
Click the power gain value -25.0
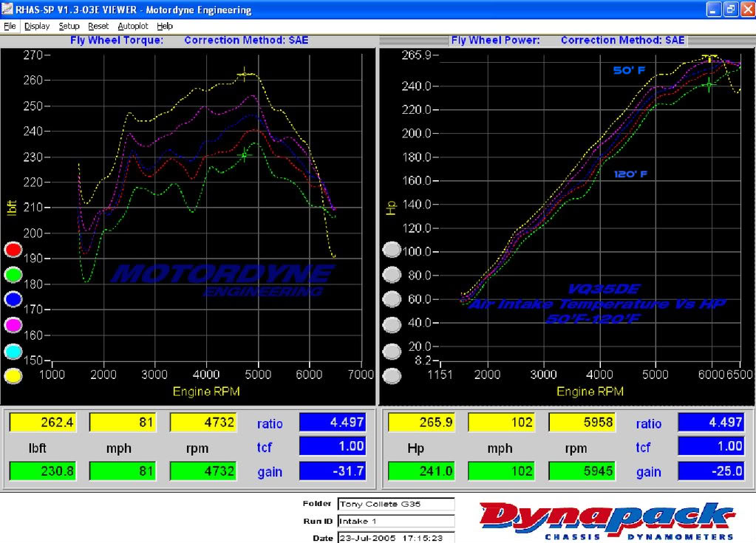coord(711,471)
